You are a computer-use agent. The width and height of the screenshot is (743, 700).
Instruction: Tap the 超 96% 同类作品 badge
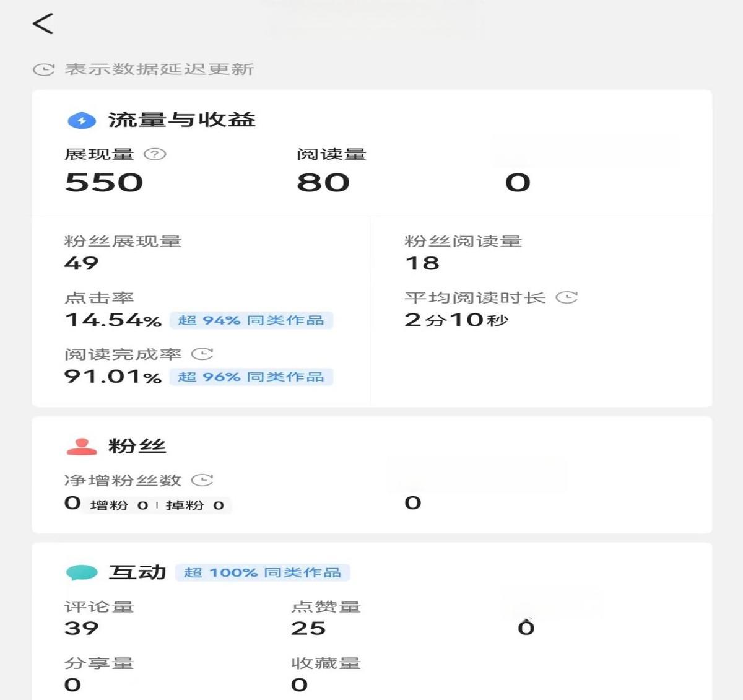(x=251, y=377)
